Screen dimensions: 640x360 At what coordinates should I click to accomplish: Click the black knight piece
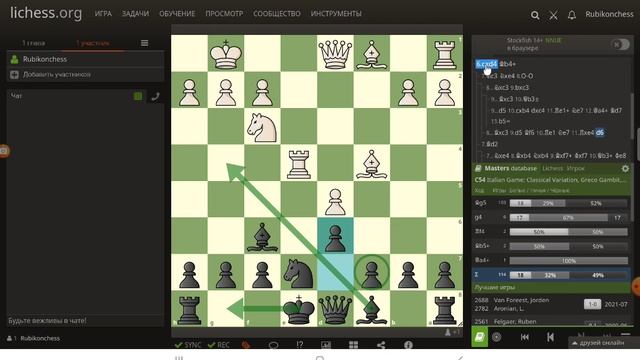[x=299, y=272]
